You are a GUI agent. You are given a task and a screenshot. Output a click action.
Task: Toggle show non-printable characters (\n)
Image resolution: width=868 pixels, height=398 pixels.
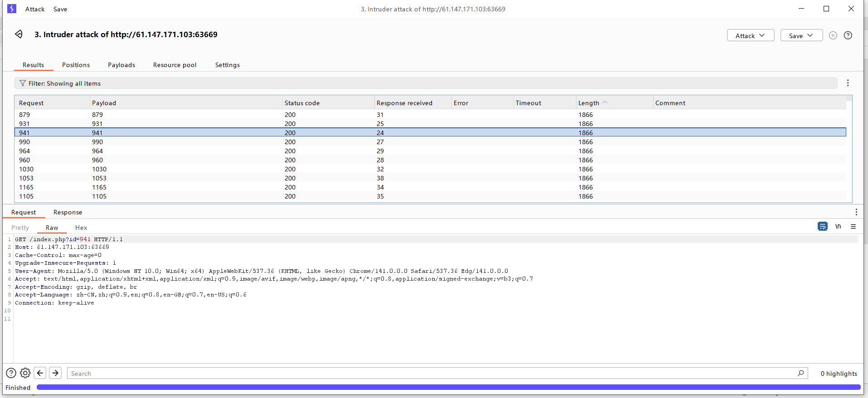click(838, 227)
